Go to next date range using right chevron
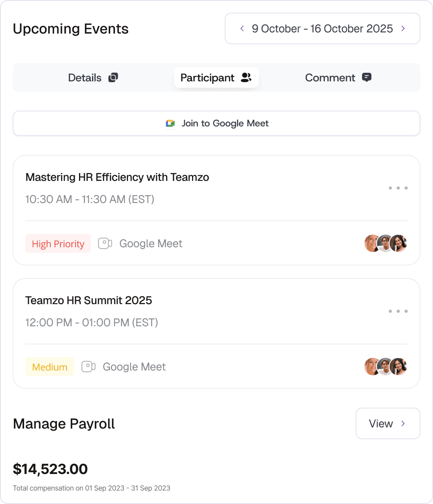The image size is (433, 504). (x=403, y=28)
